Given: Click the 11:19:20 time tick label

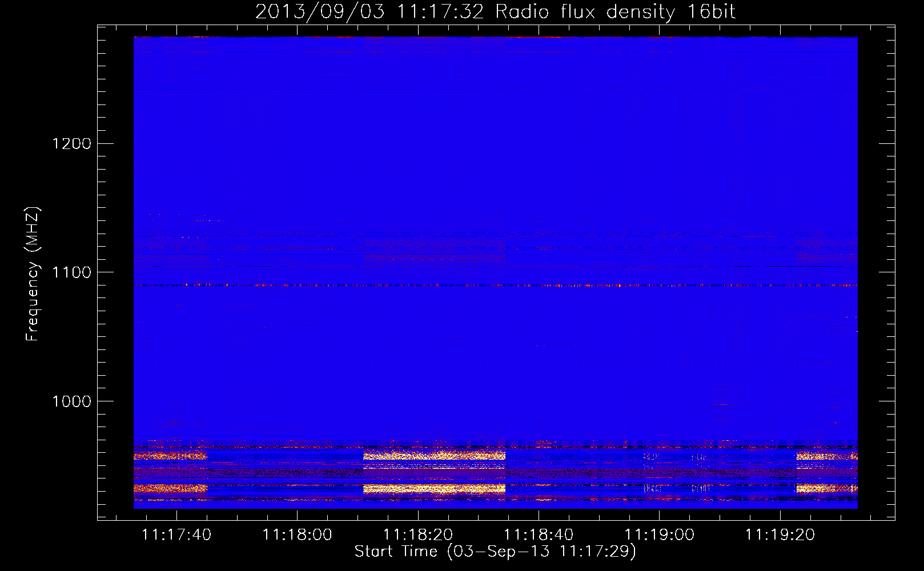Looking at the screenshot, I should point(780,535).
